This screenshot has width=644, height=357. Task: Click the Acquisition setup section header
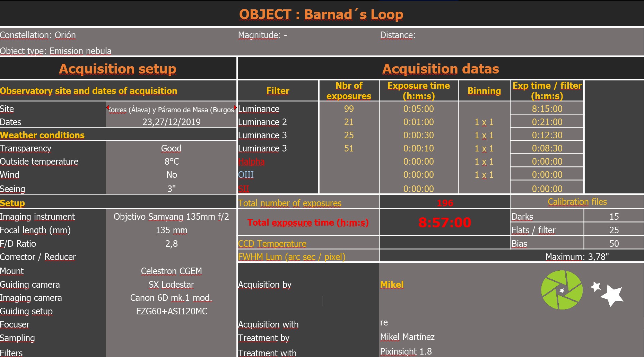(118, 69)
